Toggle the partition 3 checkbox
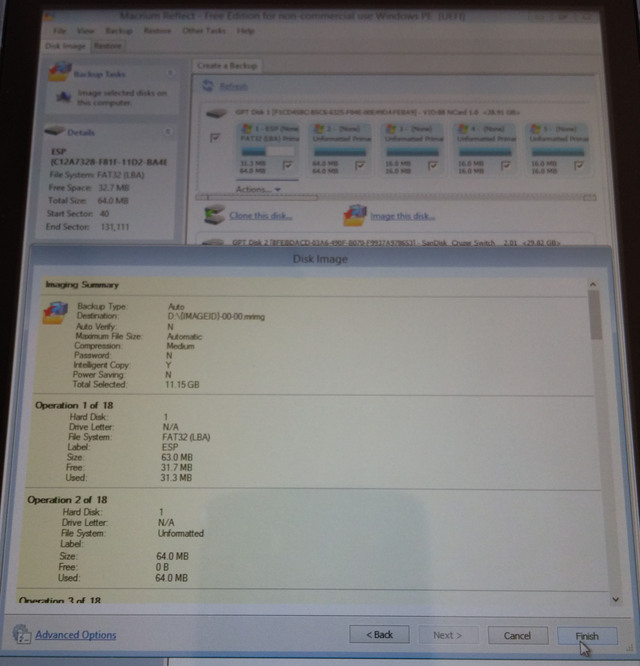This screenshot has height=666, width=640. [433, 166]
